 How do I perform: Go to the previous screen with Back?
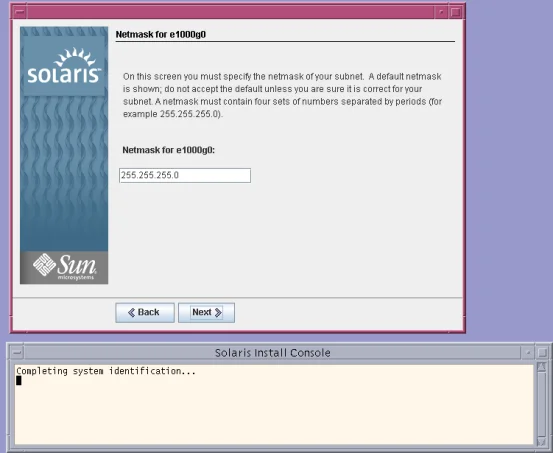pos(145,313)
